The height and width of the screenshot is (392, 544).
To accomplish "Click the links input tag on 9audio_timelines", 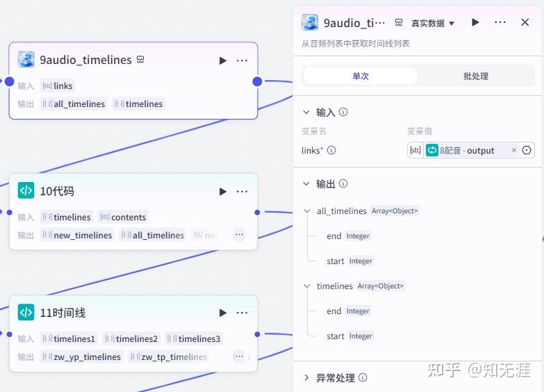I will [58, 85].
